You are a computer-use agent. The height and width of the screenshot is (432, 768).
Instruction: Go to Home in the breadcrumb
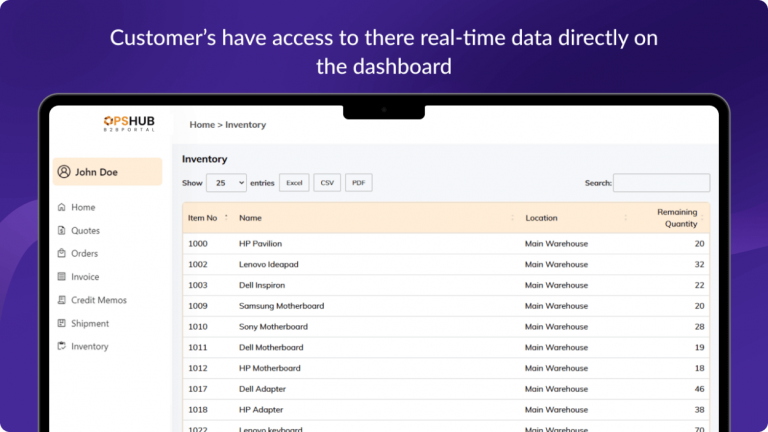(x=202, y=125)
